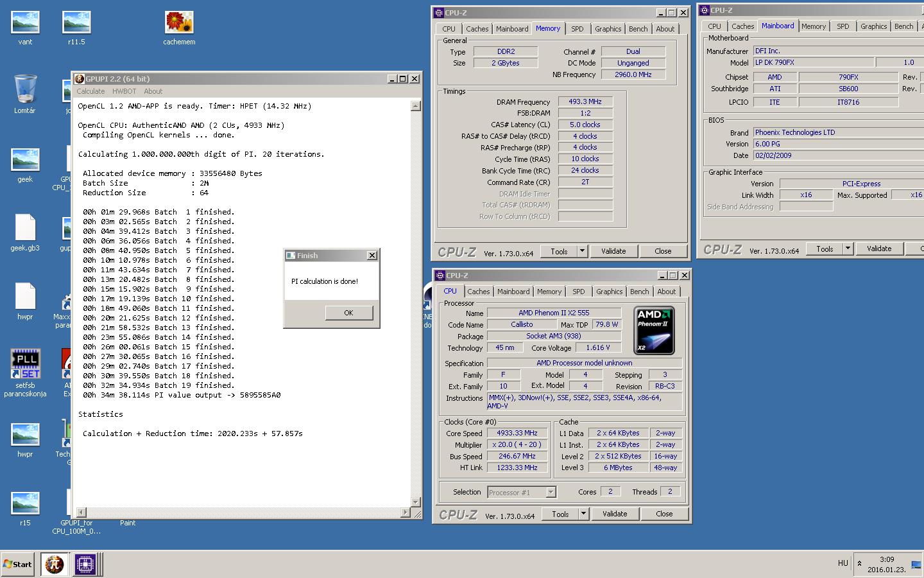
Task: Switch to About tab in processor CPU-Z window
Action: [x=666, y=292]
